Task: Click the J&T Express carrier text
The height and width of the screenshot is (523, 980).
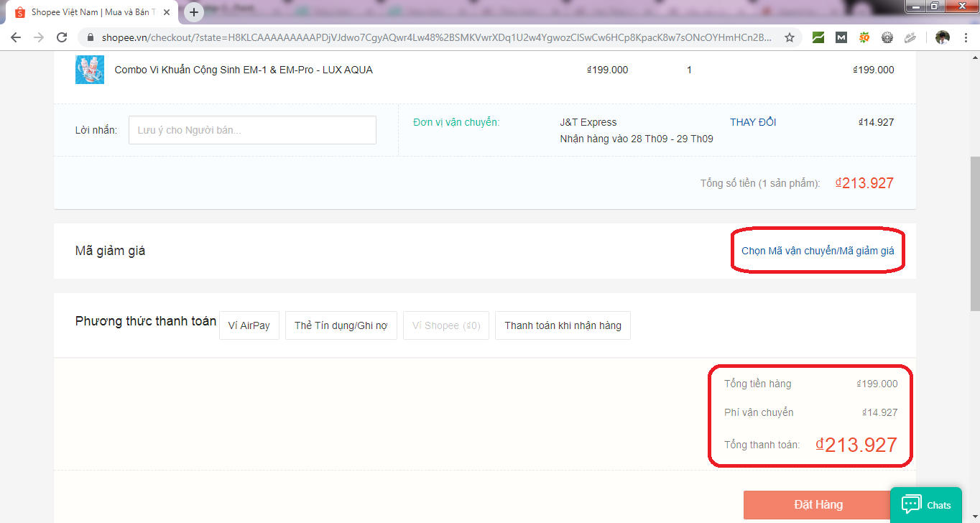Action: tap(588, 122)
